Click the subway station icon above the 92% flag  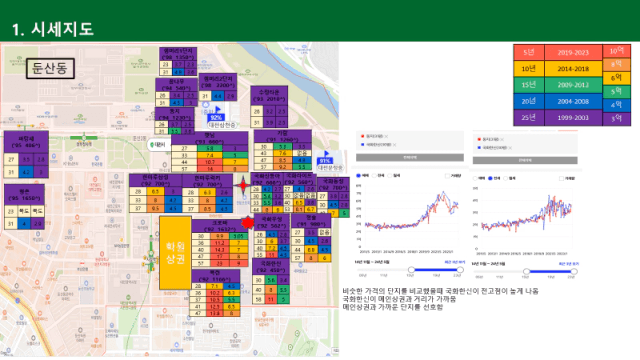pyautogui.click(x=206, y=105)
